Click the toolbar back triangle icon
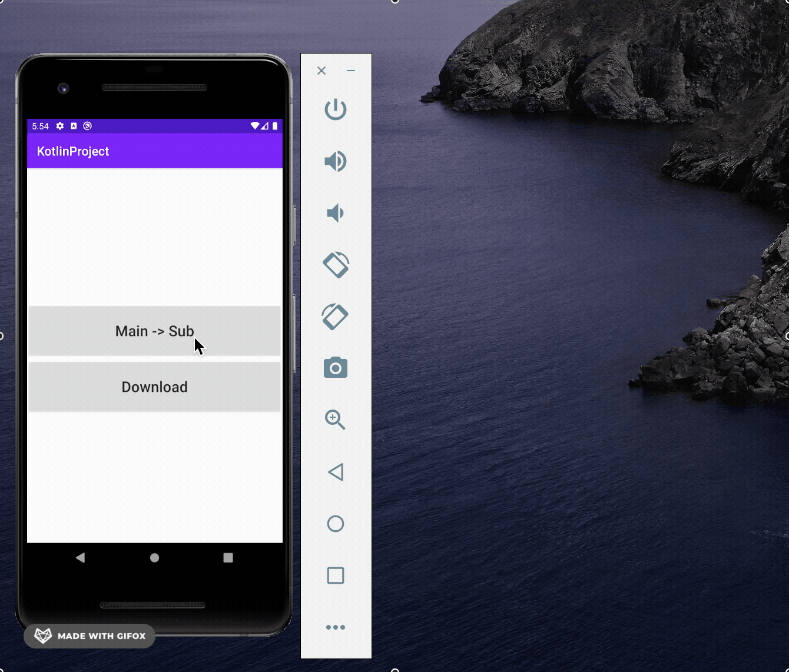Viewport: 789px width, 672px height. [336, 472]
